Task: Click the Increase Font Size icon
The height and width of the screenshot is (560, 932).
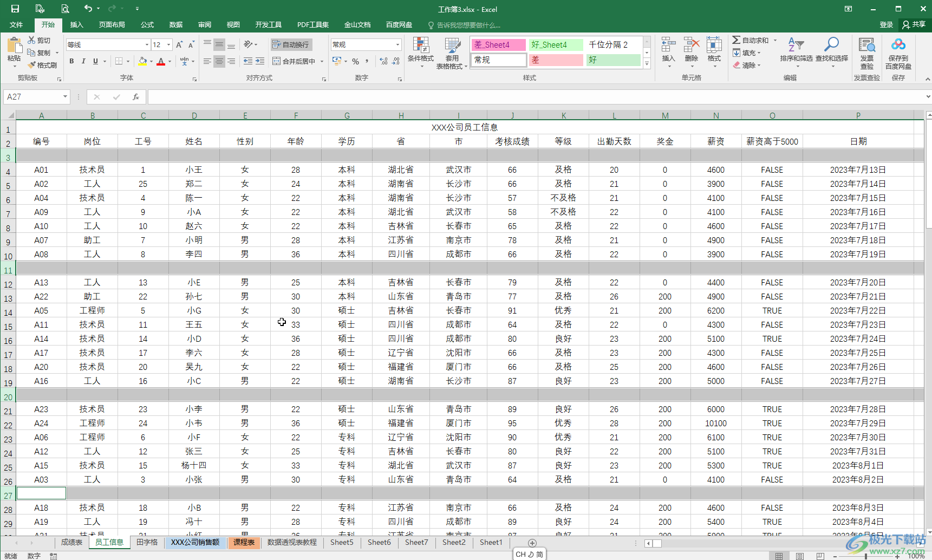Action: (x=179, y=44)
